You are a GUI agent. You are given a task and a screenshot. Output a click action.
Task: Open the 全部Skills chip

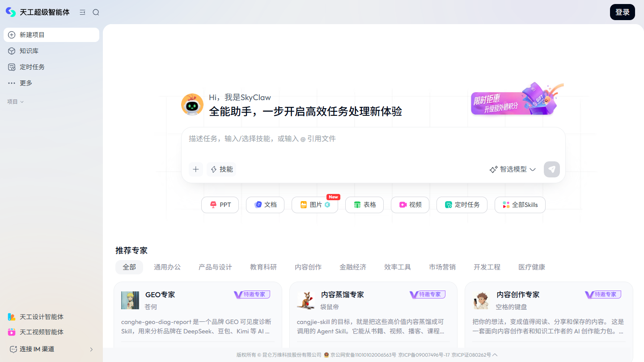(x=520, y=205)
